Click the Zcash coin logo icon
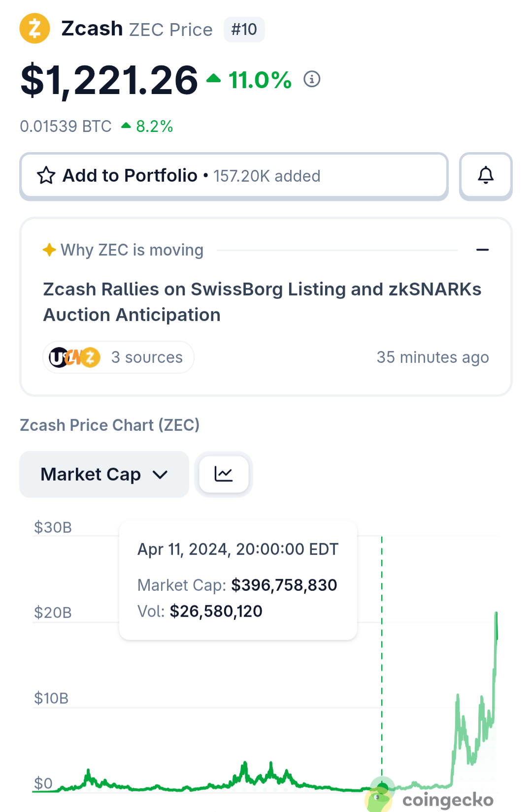Image resolution: width=532 pixels, height=812 pixels. click(x=34, y=29)
